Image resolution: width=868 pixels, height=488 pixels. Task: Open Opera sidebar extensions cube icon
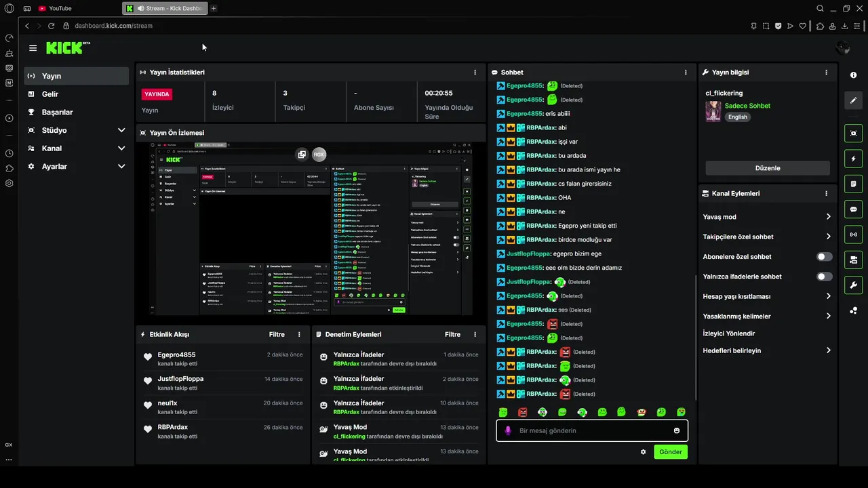coord(9,168)
